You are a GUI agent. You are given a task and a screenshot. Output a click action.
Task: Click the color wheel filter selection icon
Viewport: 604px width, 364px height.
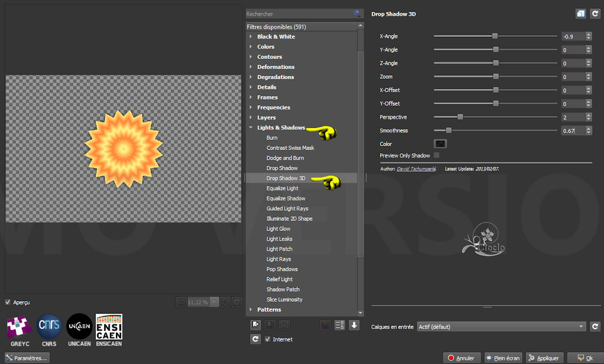tap(325, 325)
